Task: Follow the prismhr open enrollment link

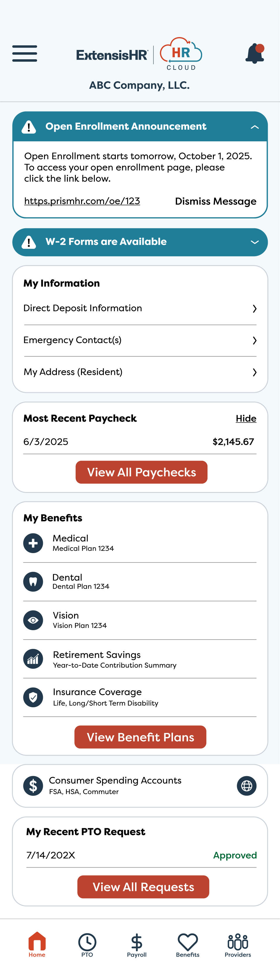Action: pyautogui.click(x=82, y=201)
